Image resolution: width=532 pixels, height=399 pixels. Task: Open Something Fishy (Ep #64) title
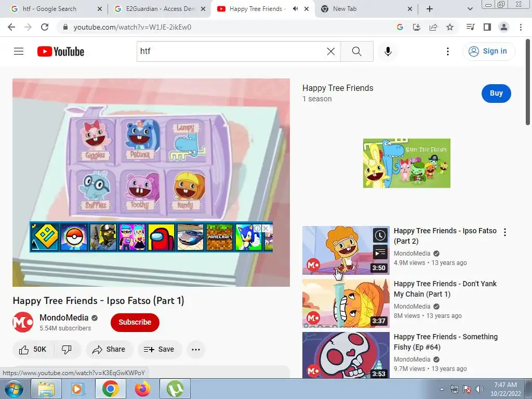(445, 342)
